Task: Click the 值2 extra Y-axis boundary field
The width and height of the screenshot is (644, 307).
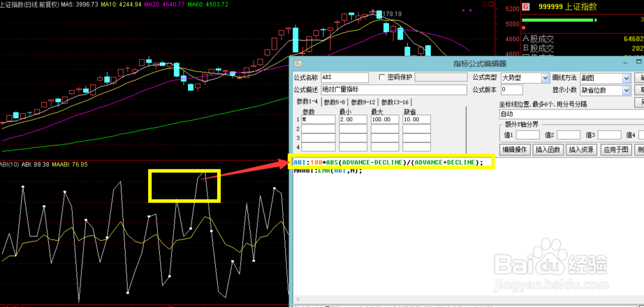Action: point(569,135)
